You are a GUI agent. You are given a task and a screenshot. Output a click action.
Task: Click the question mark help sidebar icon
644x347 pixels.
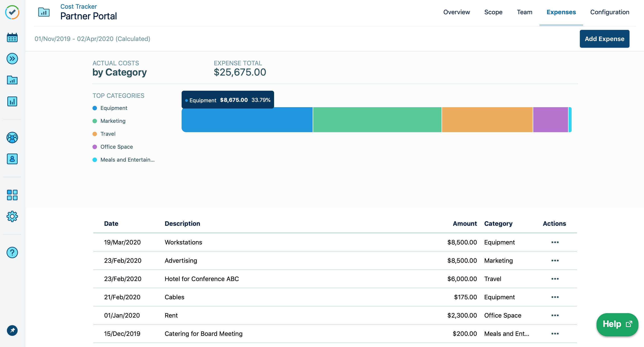click(12, 252)
